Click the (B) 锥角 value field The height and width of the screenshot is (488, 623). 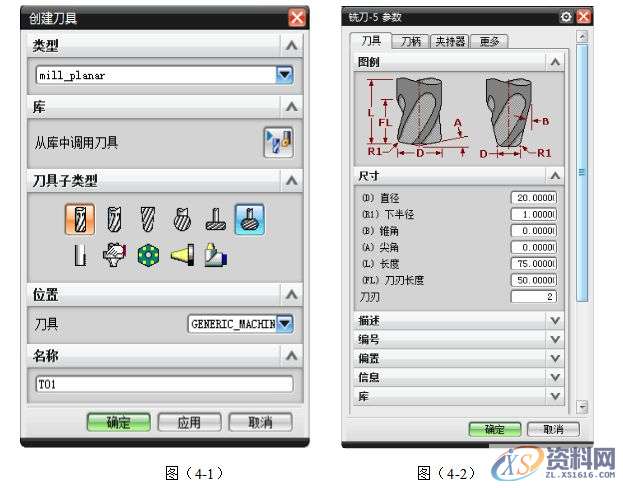tap(534, 230)
